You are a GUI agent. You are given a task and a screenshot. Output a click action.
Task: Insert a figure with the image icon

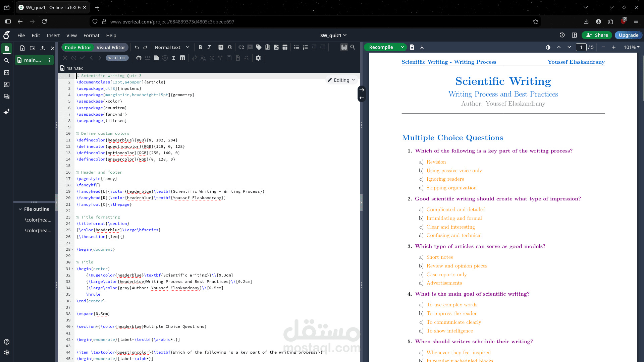[x=276, y=47]
